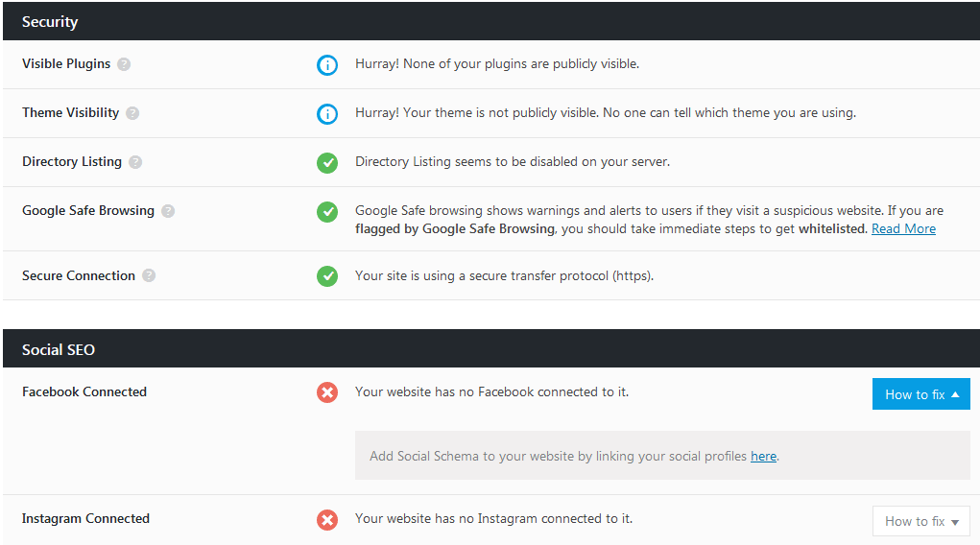Click info icon in Theme Visibility row
980x545 pixels.
327,114
